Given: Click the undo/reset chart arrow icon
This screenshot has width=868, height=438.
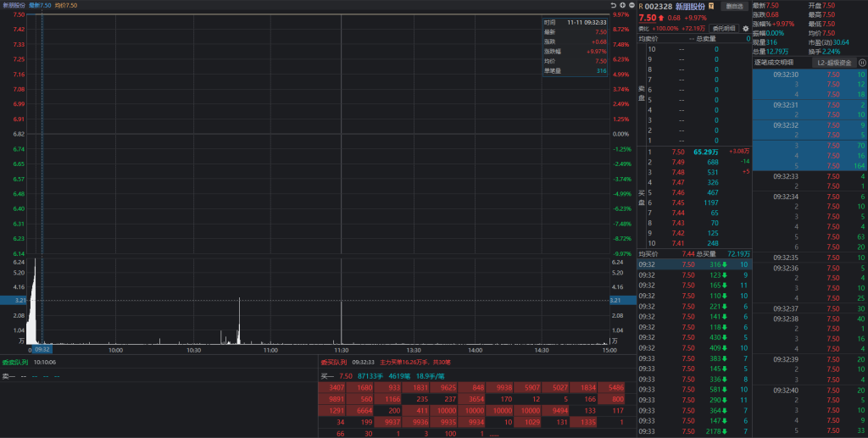Looking at the screenshot, I should coord(614,5).
